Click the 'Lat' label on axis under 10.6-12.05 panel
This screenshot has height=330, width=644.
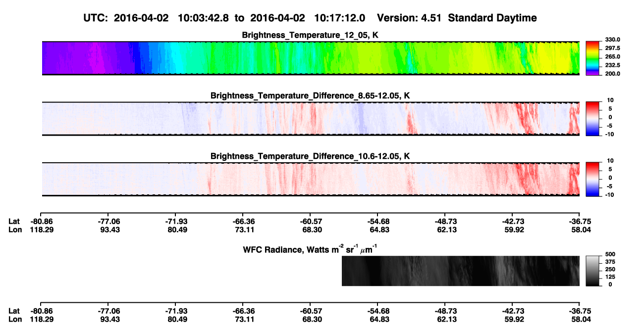click(x=14, y=221)
